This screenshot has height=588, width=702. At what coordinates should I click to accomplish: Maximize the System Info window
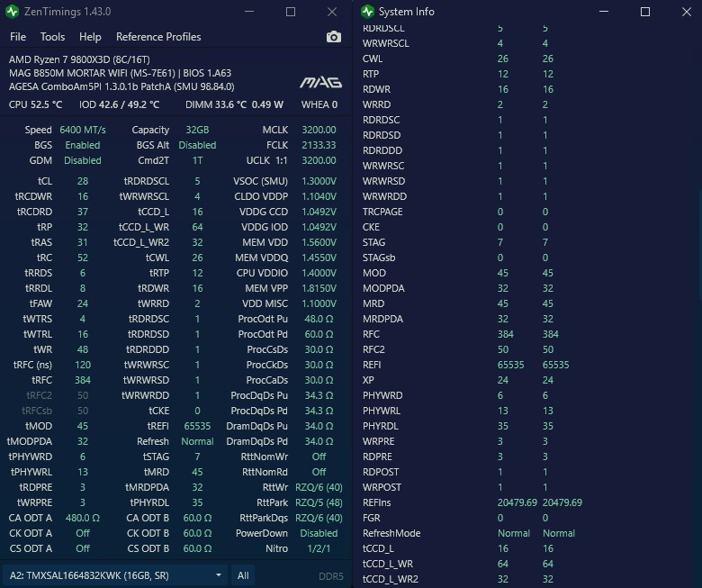pos(645,12)
